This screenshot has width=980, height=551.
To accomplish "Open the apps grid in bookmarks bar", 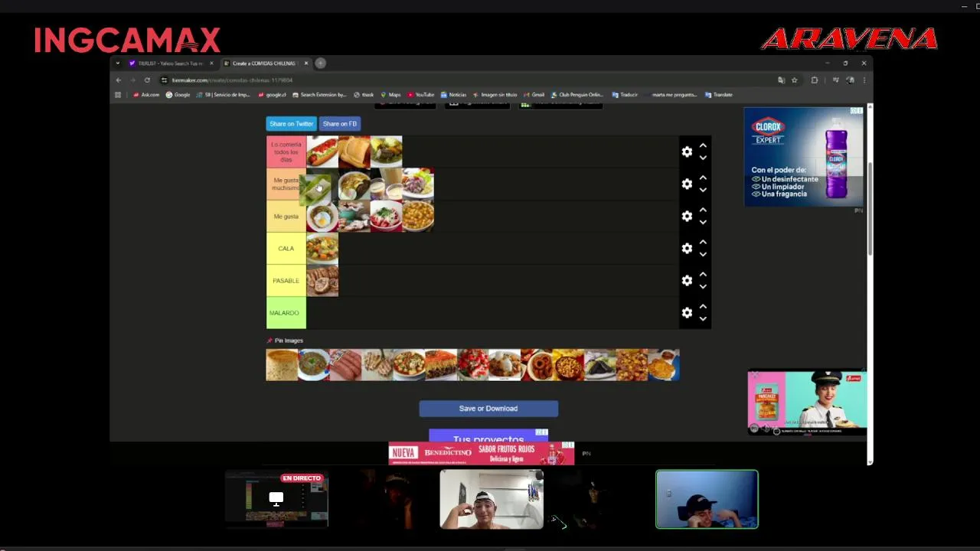I will point(118,95).
